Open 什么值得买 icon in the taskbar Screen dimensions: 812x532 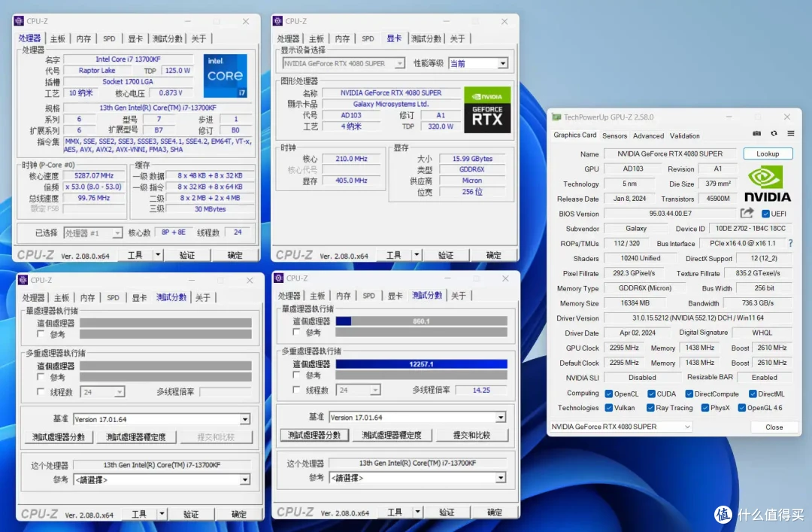pos(723,515)
